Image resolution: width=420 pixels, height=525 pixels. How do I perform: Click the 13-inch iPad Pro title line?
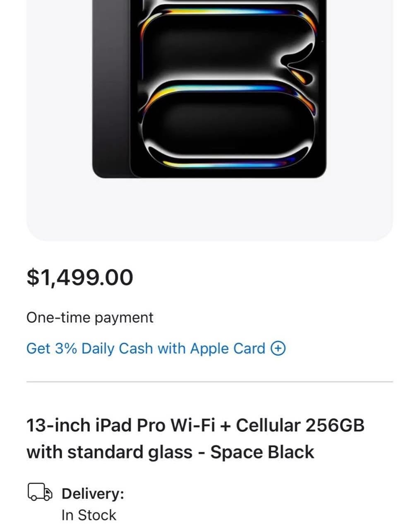(195, 425)
